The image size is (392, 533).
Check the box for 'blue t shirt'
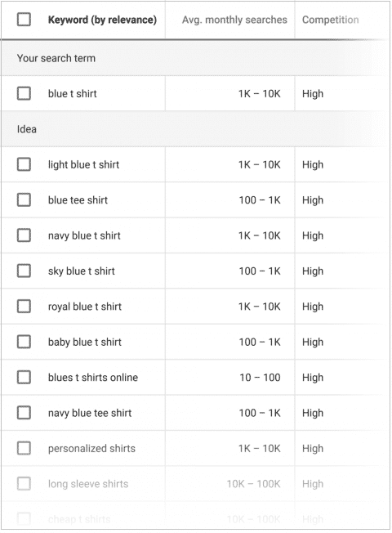pos(24,93)
